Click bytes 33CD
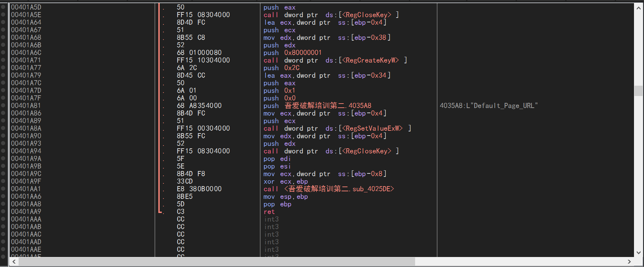The width and height of the screenshot is (644, 267). 185,181
